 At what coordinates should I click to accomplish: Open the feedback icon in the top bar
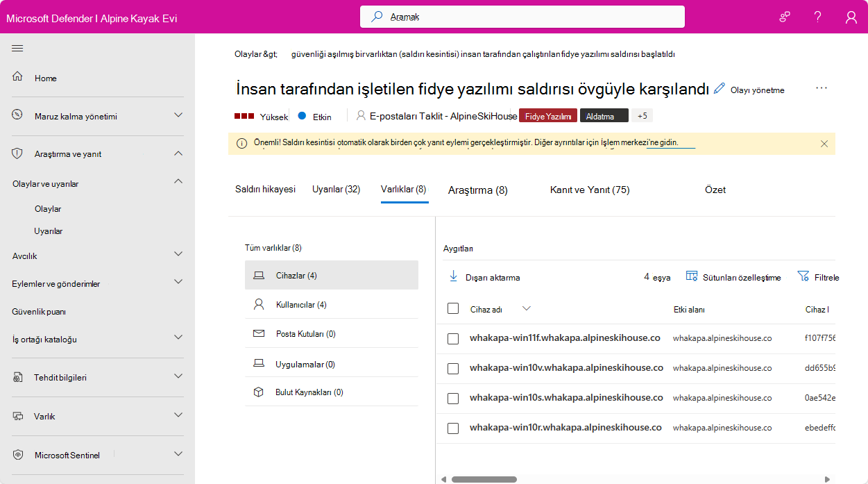pyautogui.click(x=784, y=16)
